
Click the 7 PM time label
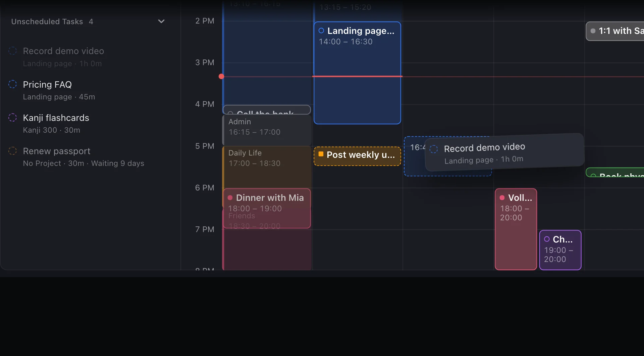coord(205,229)
